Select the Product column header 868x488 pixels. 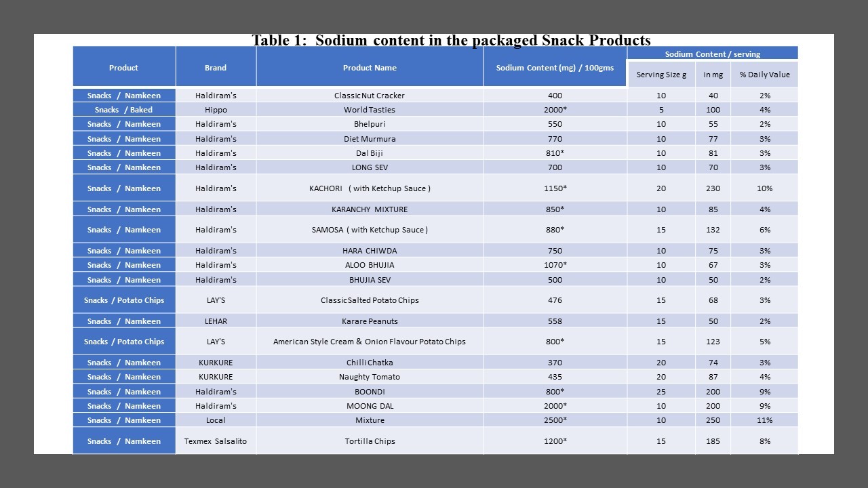tap(124, 67)
